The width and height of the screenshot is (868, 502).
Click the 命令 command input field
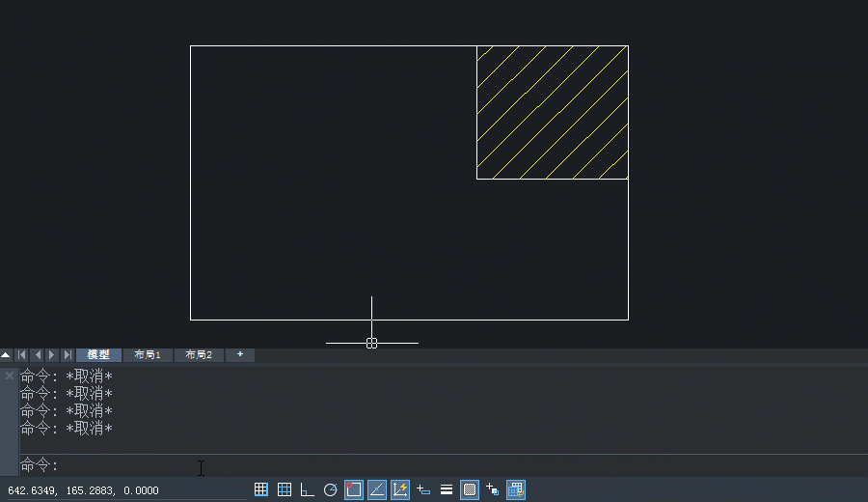point(386,465)
